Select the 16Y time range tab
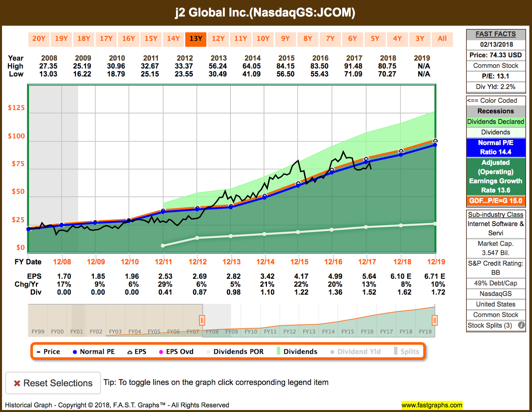532x412 pixels. pyautogui.click(x=128, y=39)
